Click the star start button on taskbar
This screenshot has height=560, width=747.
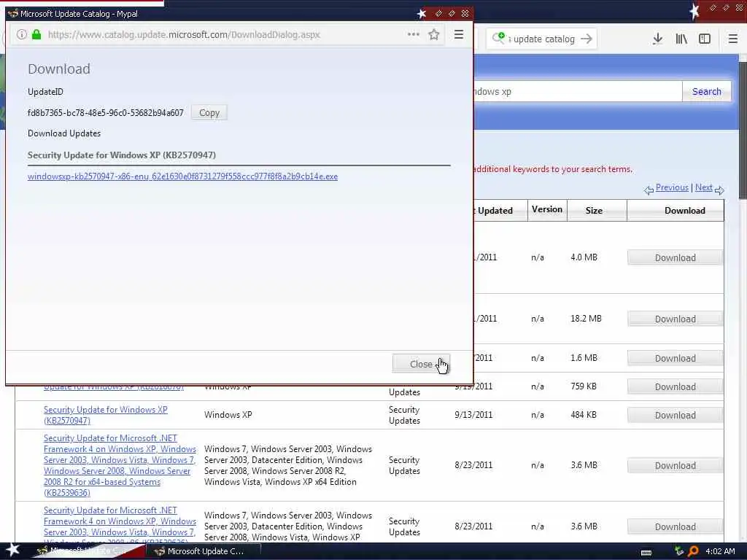pyautogui.click(x=12, y=551)
